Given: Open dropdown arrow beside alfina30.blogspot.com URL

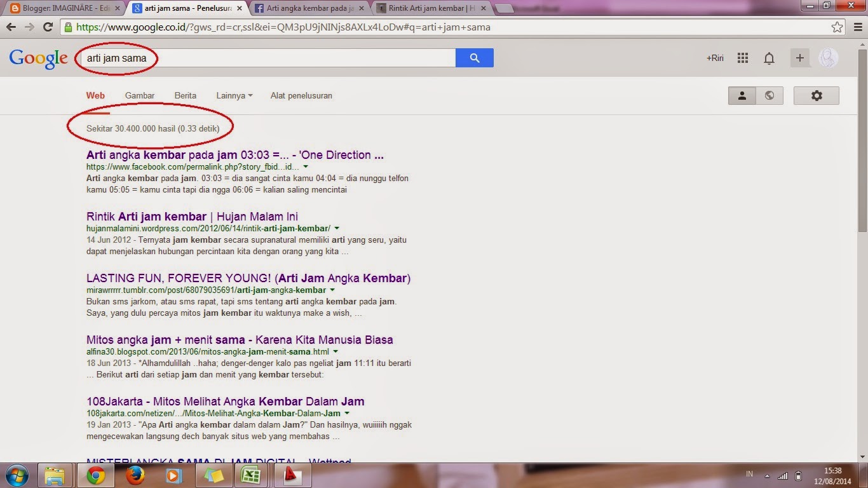Looking at the screenshot, I should [x=336, y=351].
